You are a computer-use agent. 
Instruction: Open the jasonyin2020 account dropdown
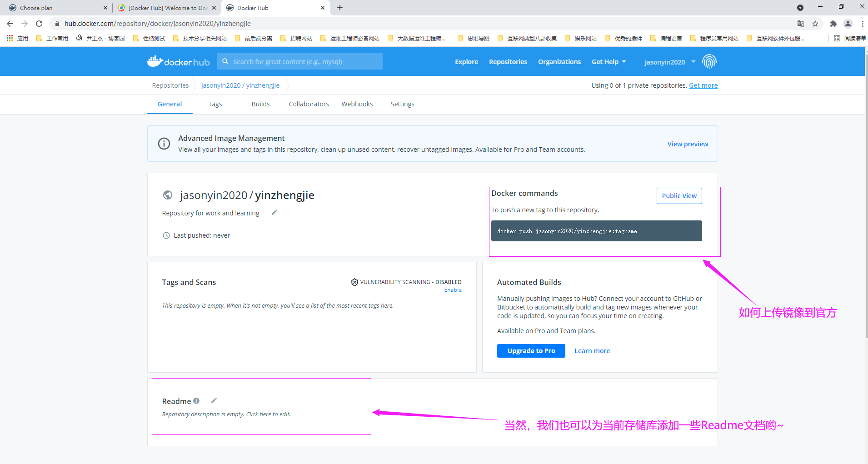pos(669,62)
